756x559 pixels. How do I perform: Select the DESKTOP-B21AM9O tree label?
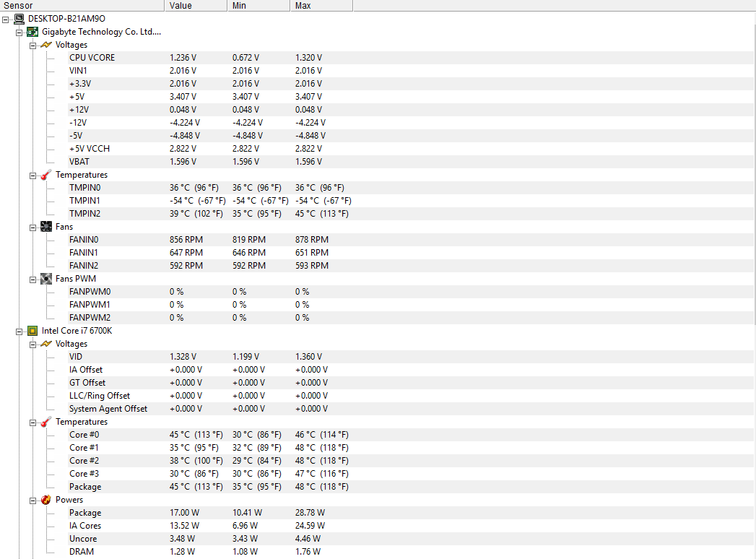[66, 19]
